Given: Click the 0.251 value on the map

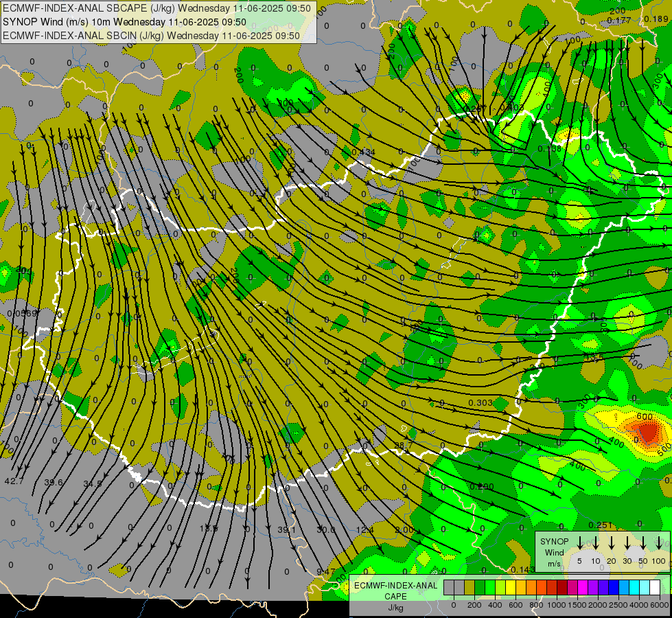Looking at the screenshot, I should (x=601, y=525).
